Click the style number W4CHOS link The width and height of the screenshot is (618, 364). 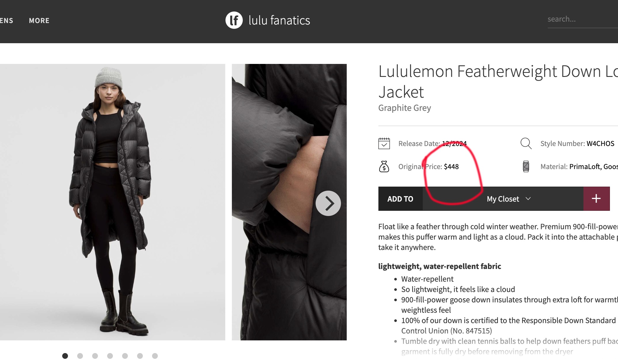tap(600, 143)
